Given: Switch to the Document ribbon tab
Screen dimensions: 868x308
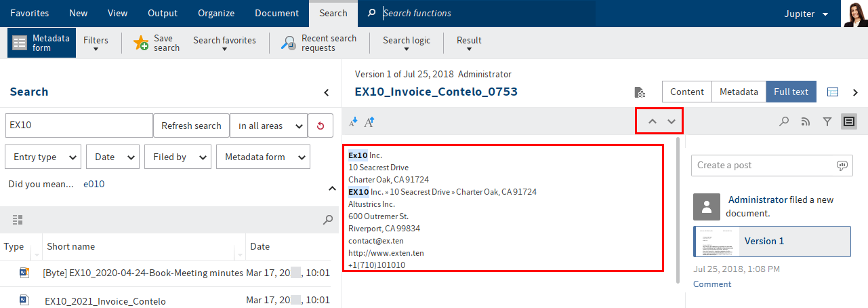Looking at the screenshot, I should [x=276, y=13].
